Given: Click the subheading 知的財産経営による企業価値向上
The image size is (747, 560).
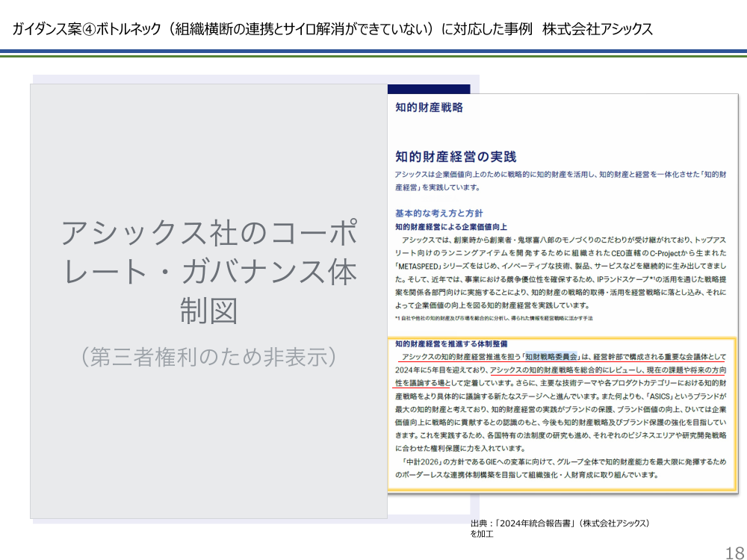Looking at the screenshot, I should (450, 227).
